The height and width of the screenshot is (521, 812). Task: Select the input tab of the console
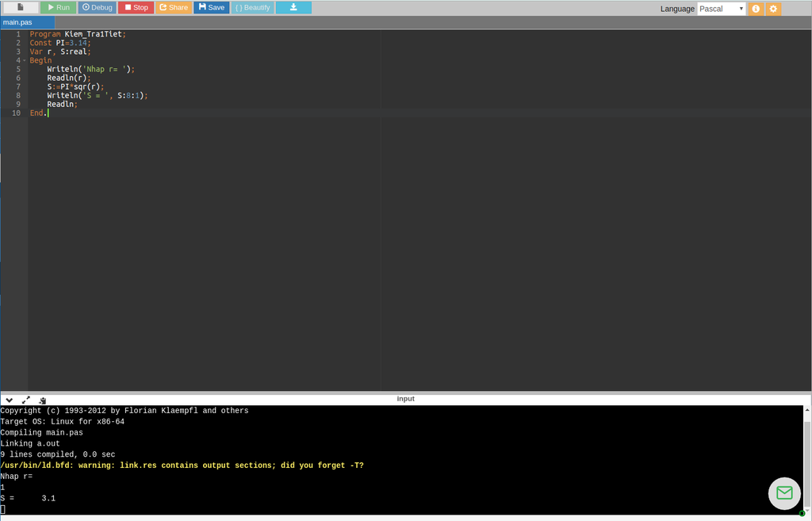click(x=405, y=399)
